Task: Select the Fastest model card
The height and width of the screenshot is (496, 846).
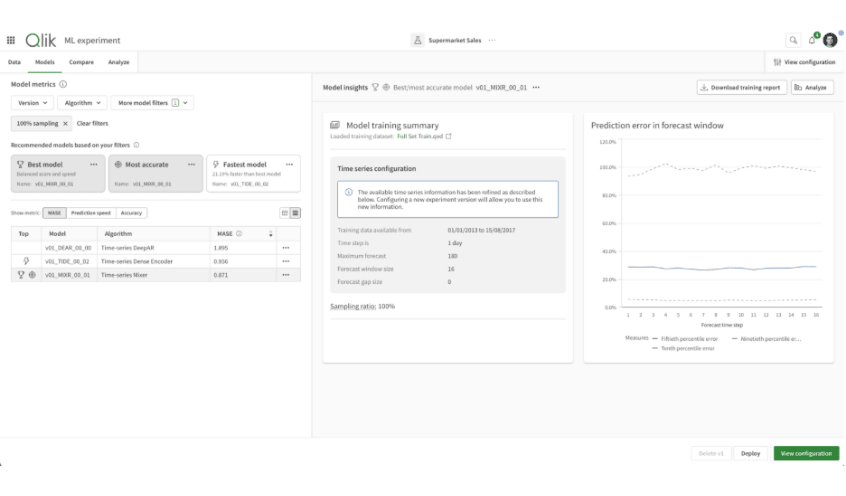Action: coord(254,173)
